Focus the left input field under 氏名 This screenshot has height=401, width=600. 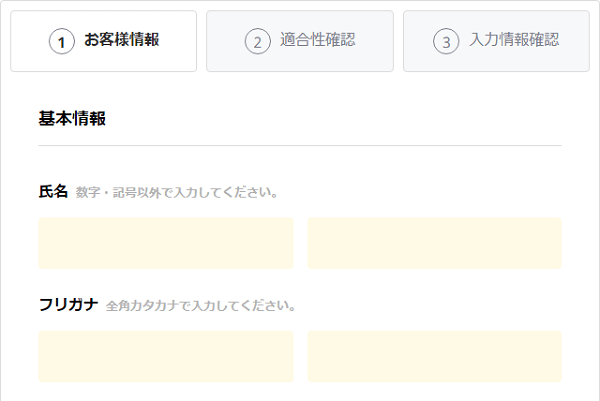(x=166, y=243)
